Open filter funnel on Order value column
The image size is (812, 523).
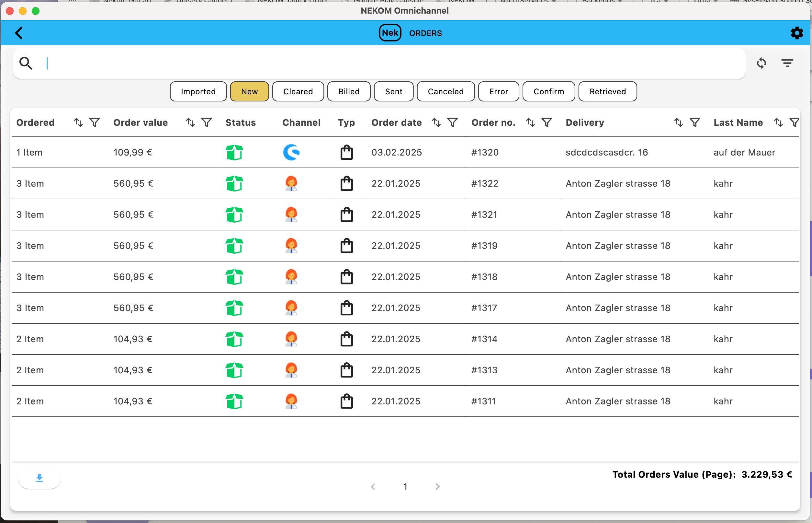tap(207, 122)
